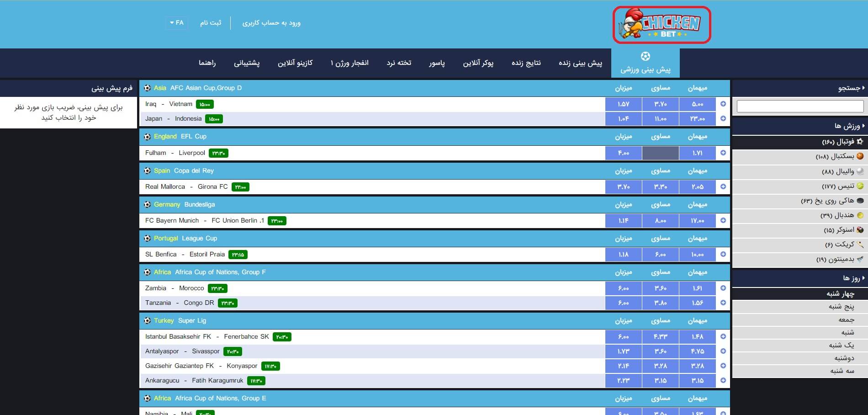The height and width of the screenshot is (415, 868).
Task: Expand more bets for Fulham - Liverpool
Action: click(x=723, y=153)
